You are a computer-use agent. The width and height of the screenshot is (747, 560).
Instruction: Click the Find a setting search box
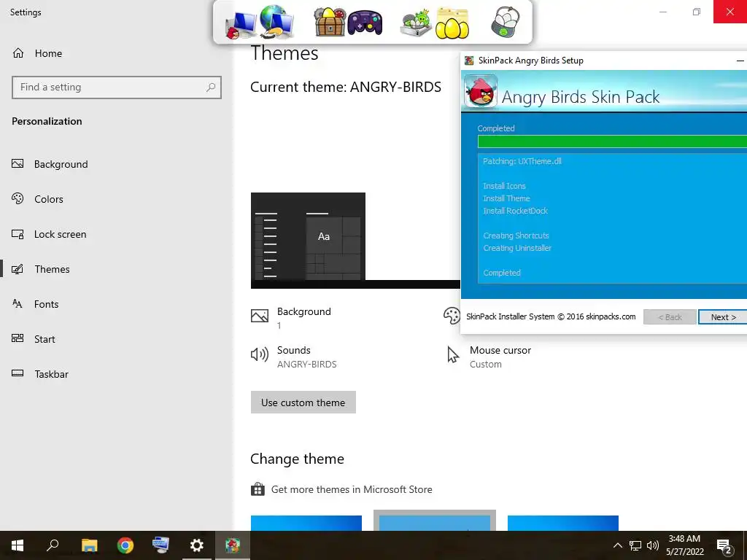click(x=117, y=87)
